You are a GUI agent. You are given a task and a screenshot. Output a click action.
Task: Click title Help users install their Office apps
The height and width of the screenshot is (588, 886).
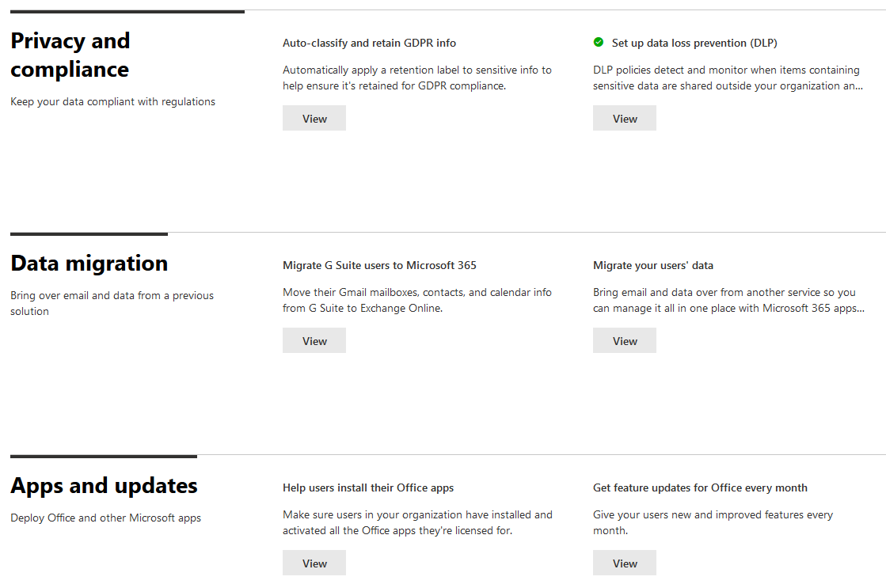coord(368,488)
